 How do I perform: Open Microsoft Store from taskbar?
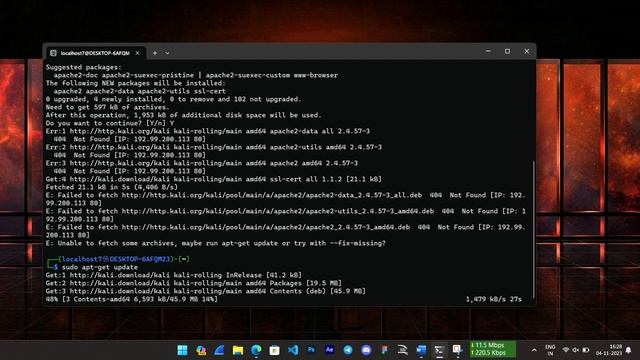(274, 350)
